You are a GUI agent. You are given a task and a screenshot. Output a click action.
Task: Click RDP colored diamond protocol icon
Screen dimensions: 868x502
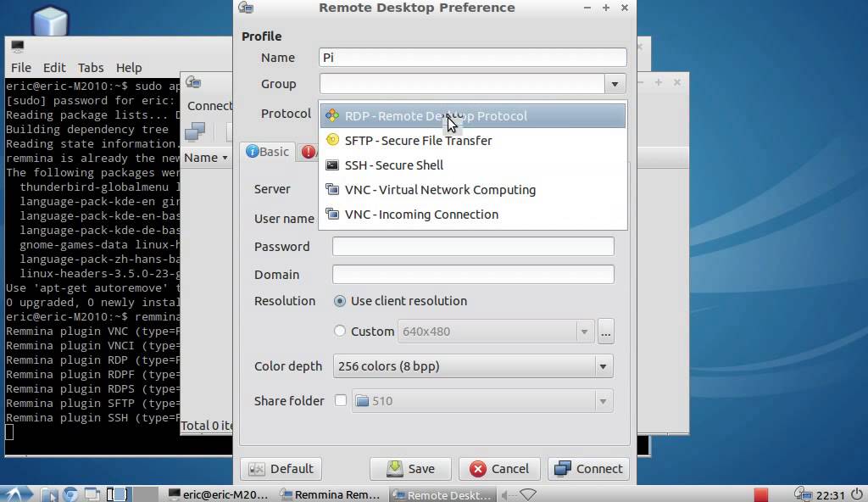[x=332, y=115]
